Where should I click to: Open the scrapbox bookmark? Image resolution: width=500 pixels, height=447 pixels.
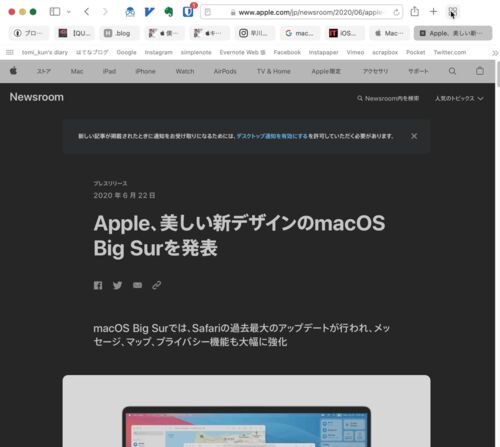pos(385,52)
